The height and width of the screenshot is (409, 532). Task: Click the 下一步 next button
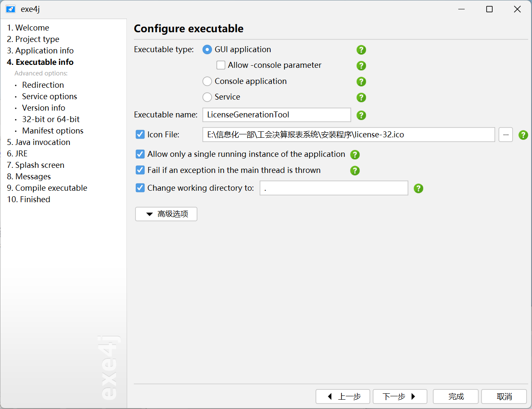(399, 396)
